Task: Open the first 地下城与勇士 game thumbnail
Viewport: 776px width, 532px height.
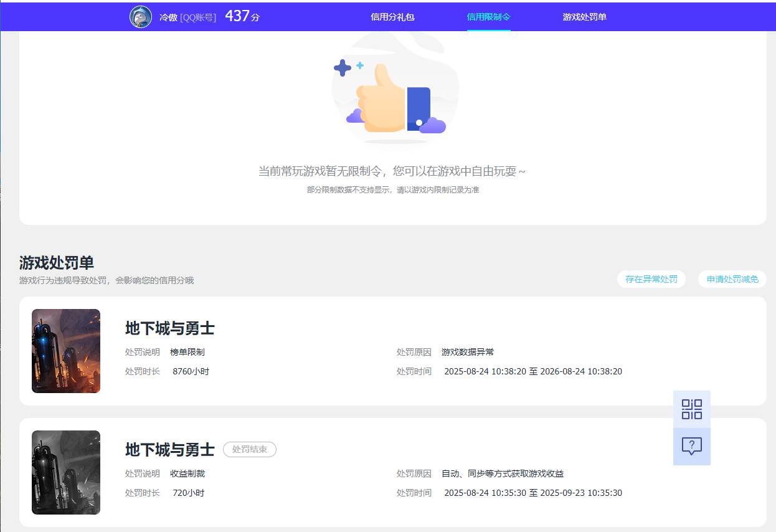Action: point(65,351)
